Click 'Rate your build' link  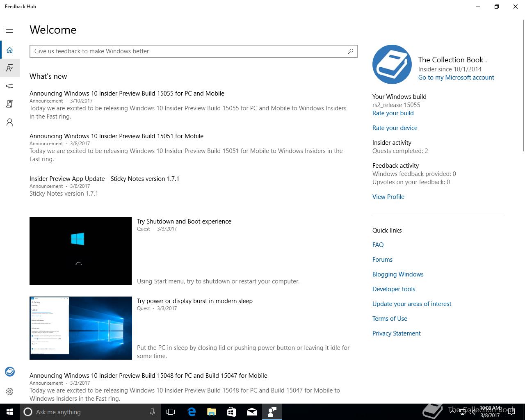[393, 113]
